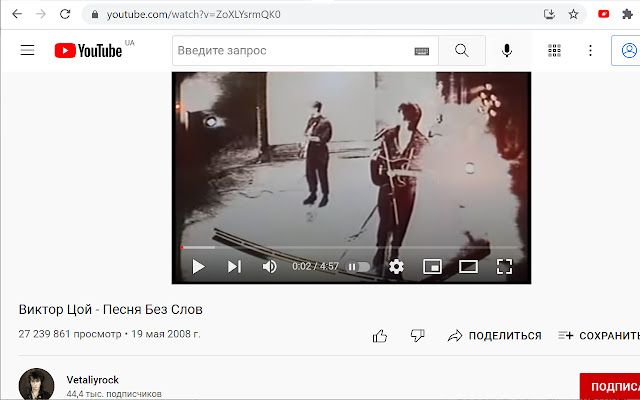Click the sign-in account icon

tap(629, 51)
